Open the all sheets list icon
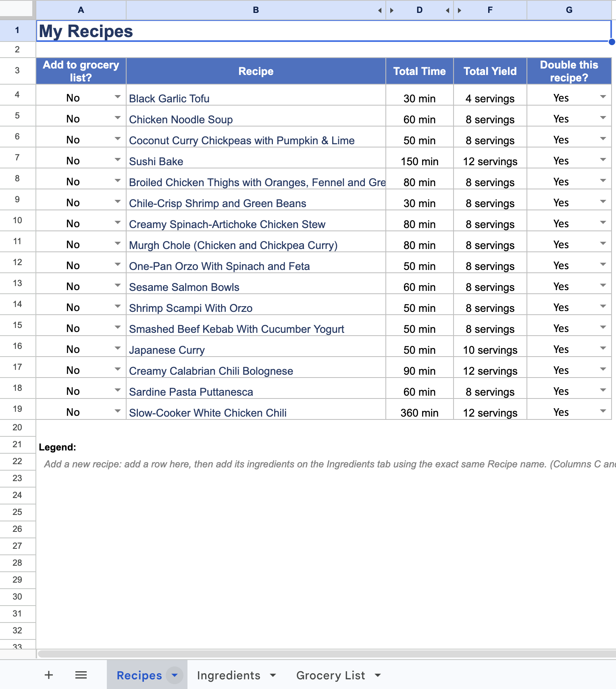The width and height of the screenshot is (616, 689). pos(81,675)
